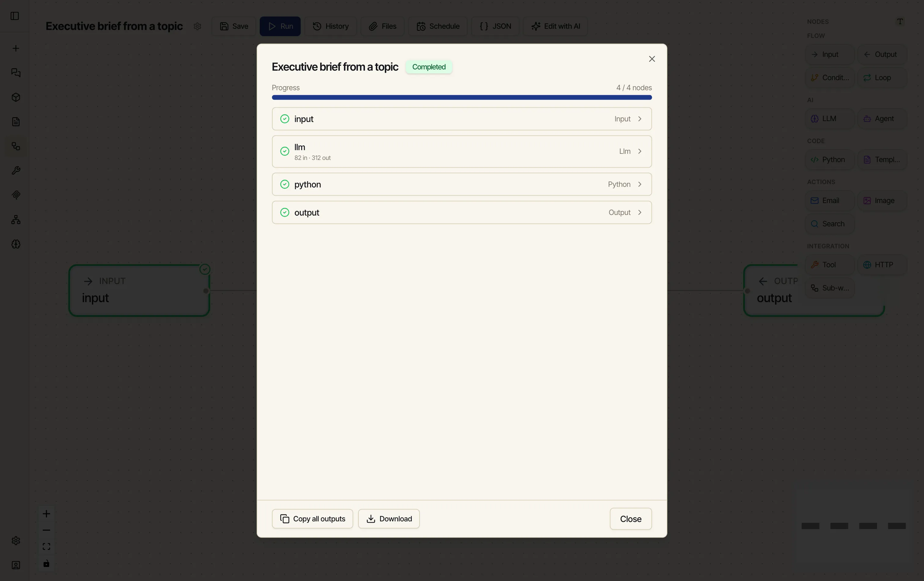Expand the llm row chevron
Image resolution: width=924 pixels, height=581 pixels.
[x=640, y=151]
